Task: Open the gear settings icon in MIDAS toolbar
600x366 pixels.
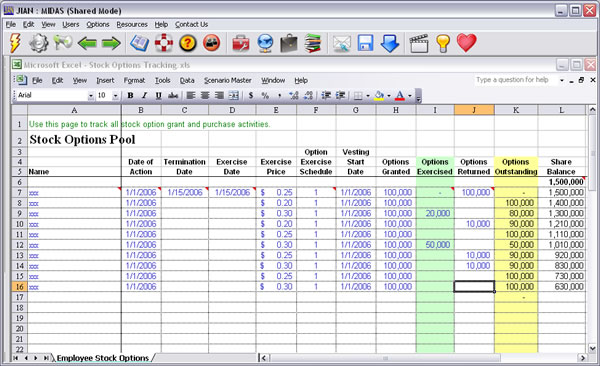Action: point(39,43)
